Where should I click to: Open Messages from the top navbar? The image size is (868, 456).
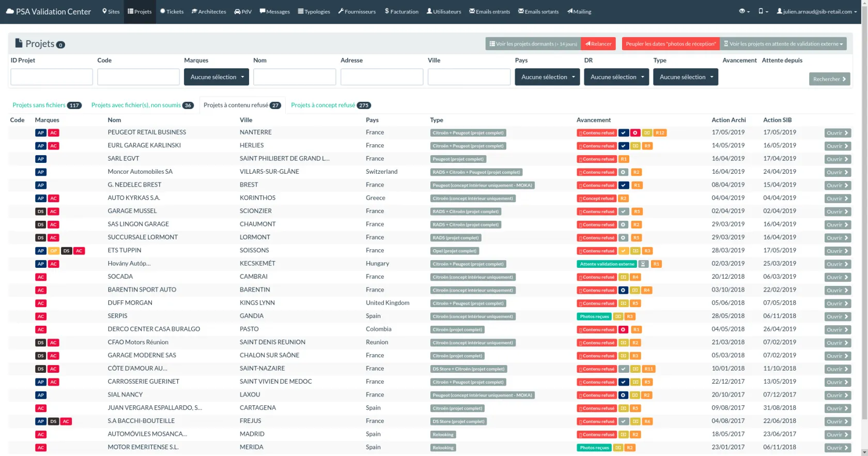click(274, 11)
